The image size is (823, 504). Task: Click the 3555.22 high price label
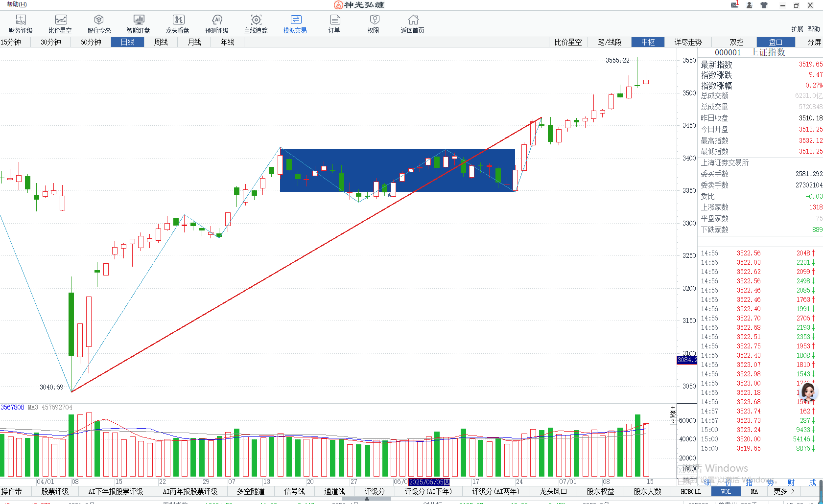point(617,60)
